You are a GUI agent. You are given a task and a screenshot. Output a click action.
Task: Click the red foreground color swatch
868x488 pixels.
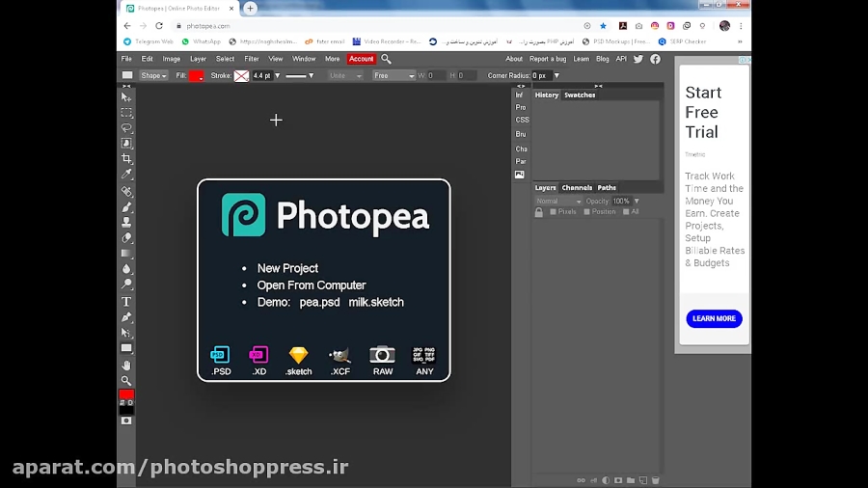126,393
